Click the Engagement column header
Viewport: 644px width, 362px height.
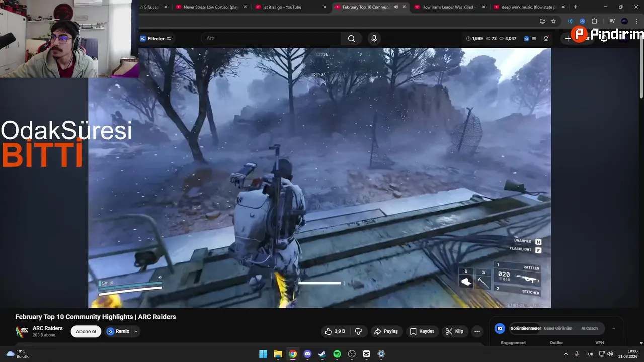pyautogui.click(x=513, y=343)
